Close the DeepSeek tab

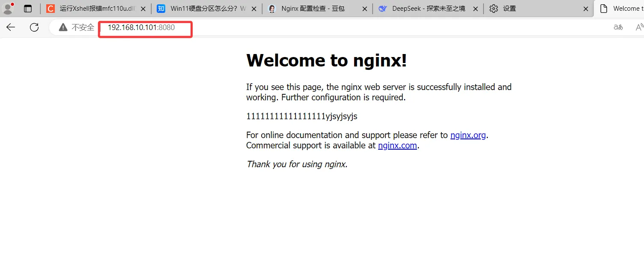tap(475, 9)
